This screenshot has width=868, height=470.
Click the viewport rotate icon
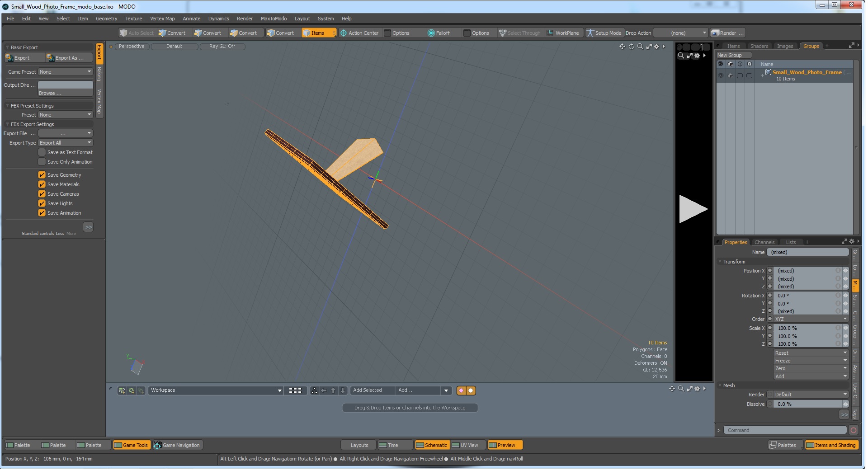click(631, 47)
